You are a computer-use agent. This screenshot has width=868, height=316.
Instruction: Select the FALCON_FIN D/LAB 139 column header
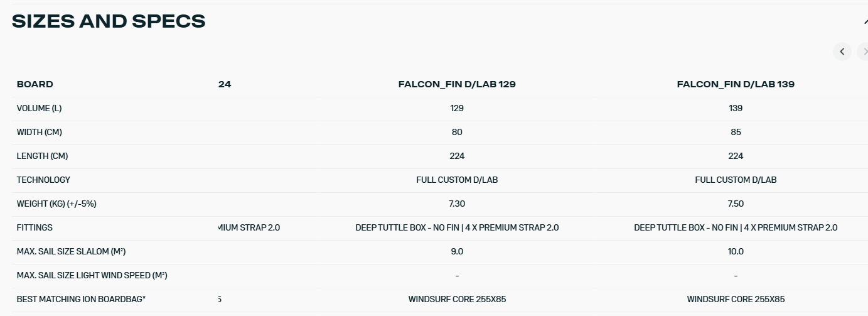click(x=736, y=84)
